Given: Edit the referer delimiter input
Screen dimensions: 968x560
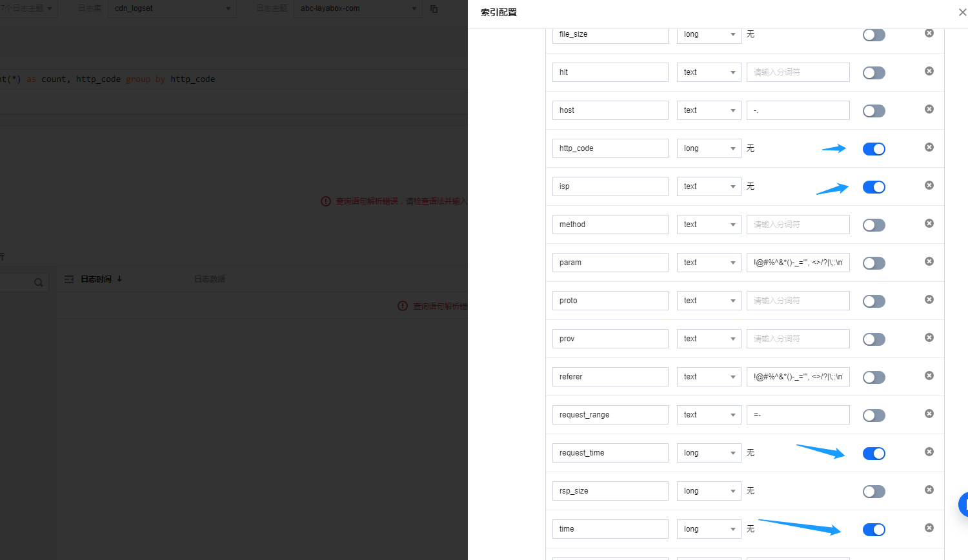Looking at the screenshot, I should [x=798, y=377].
